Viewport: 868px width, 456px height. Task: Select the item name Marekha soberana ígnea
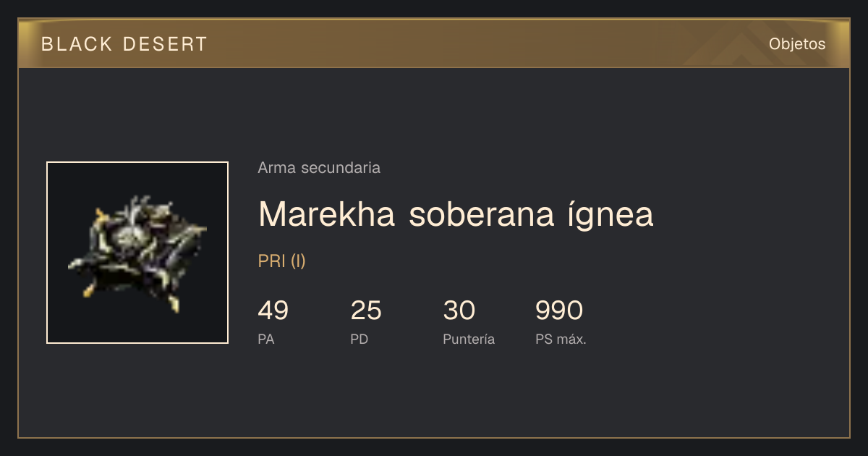(x=456, y=214)
